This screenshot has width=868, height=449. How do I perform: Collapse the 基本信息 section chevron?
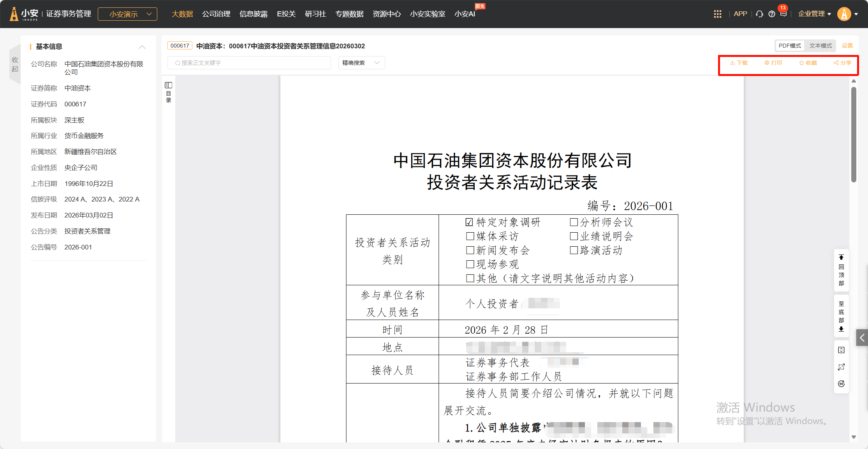click(x=142, y=47)
